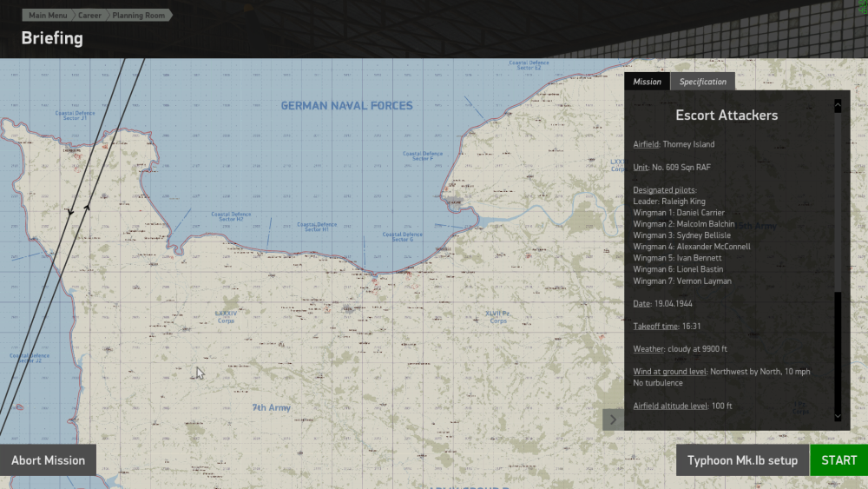The width and height of the screenshot is (868, 489).
Task: Return to the Career breadcrumb
Action: point(89,16)
